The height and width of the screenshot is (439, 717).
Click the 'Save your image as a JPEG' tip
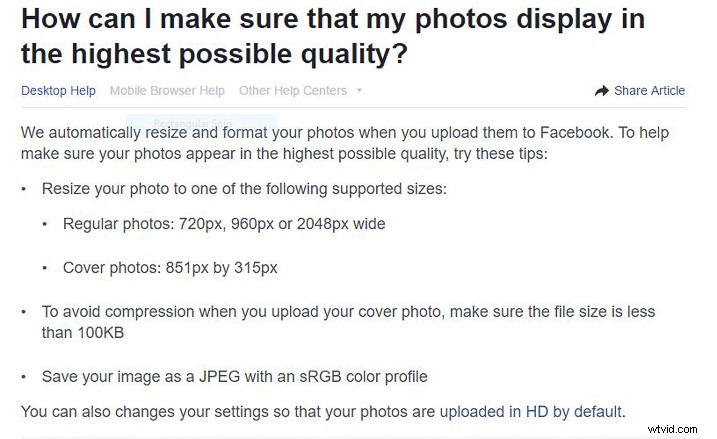[x=141, y=377]
